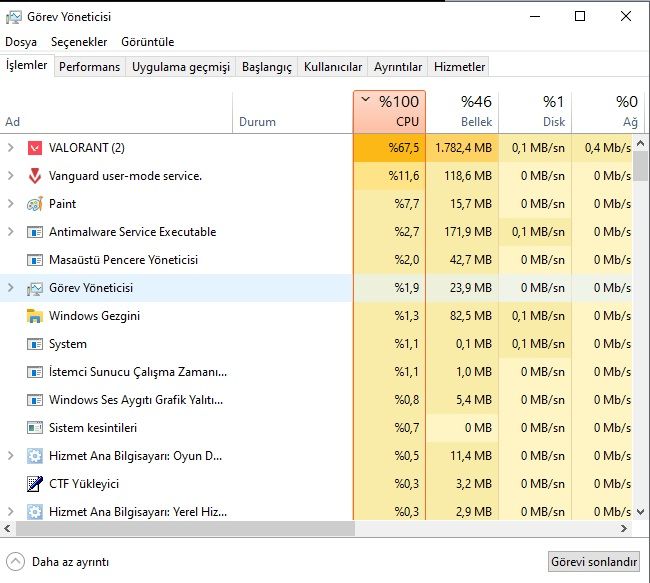Click the Antimalware Service Executable icon
Image resolution: width=650 pixels, height=583 pixels.
click(x=35, y=232)
